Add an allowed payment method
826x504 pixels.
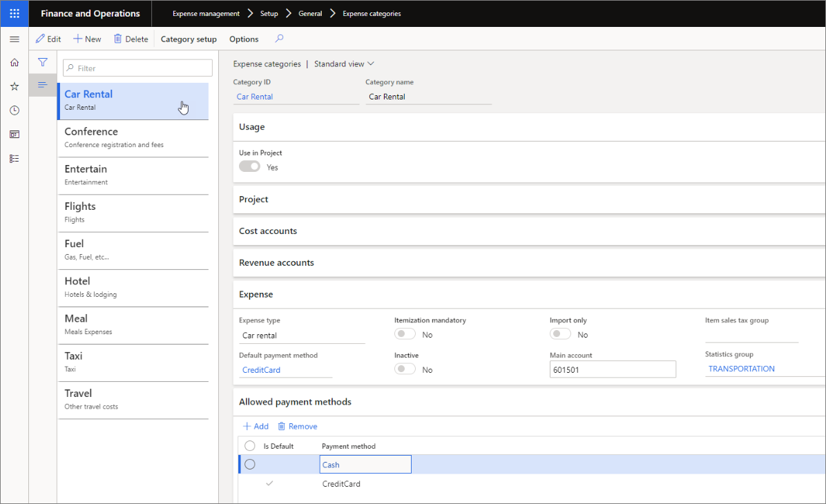coord(256,427)
